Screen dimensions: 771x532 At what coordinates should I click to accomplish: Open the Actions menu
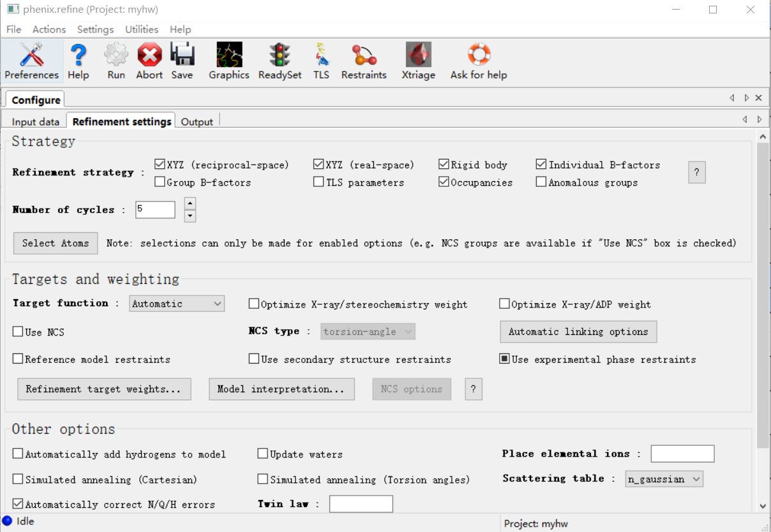pos(49,29)
